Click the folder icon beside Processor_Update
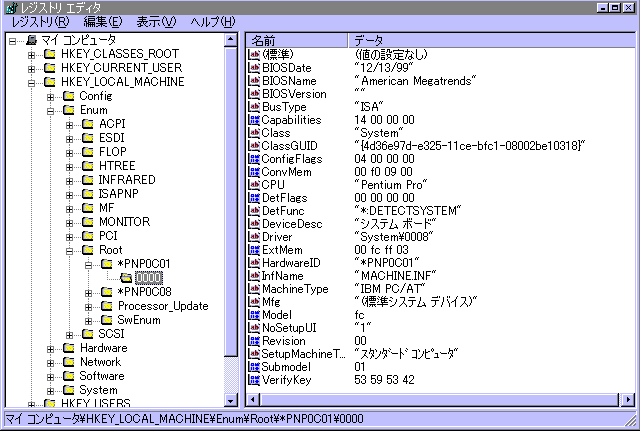The image size is (640, 431). point(105,305)
